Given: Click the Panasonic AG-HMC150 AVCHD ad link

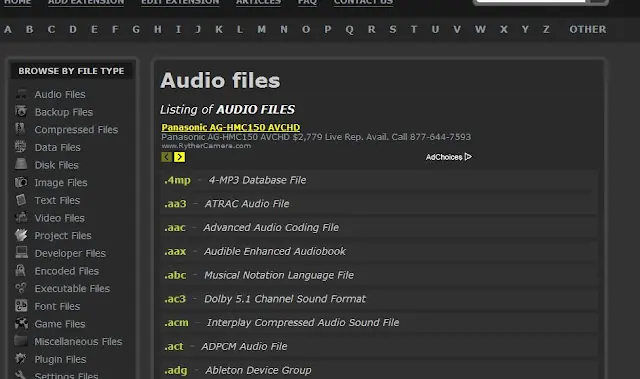Looking at the screenshot, I should pyautogui.click(x=231, y=127).
